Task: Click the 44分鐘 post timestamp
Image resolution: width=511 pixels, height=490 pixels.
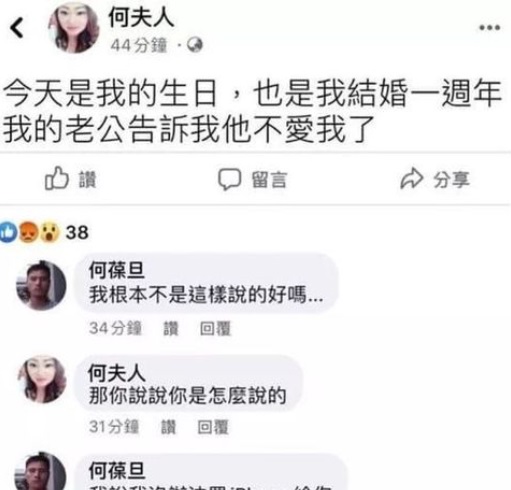Action: pyautogui.click(x=138, y=45)
